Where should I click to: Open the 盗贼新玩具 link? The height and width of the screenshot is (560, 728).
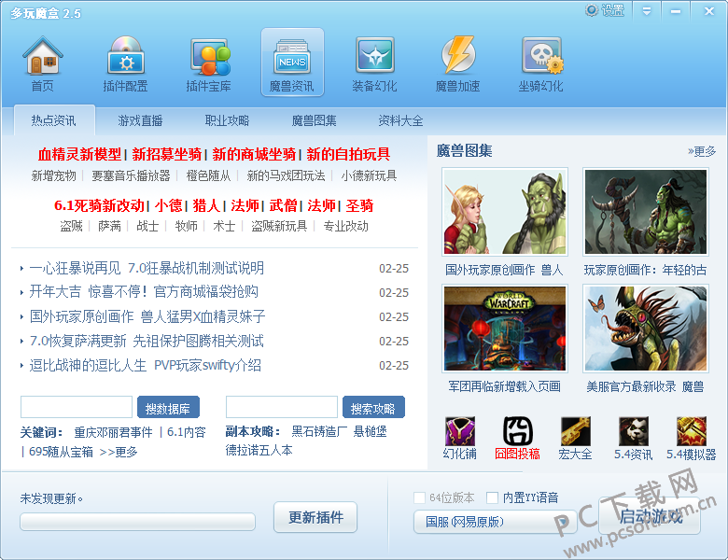coord(279,226)
